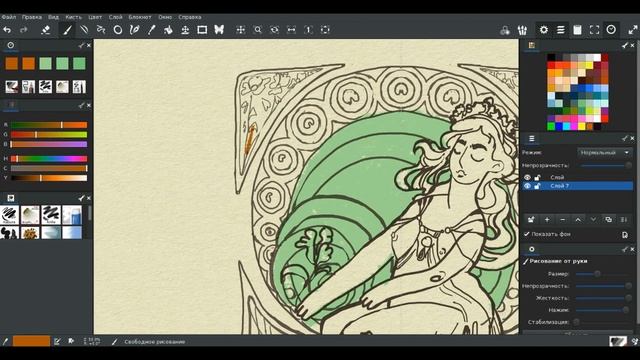Image resolution: width=640 pixels, height=360 pixels.
Task: Open the 'Правка' menu
Action: tap(32, 17)
